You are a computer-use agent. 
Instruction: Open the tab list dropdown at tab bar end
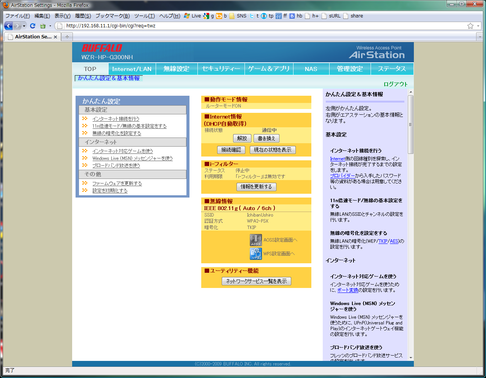pyautogui.click(x=480, y=37)
